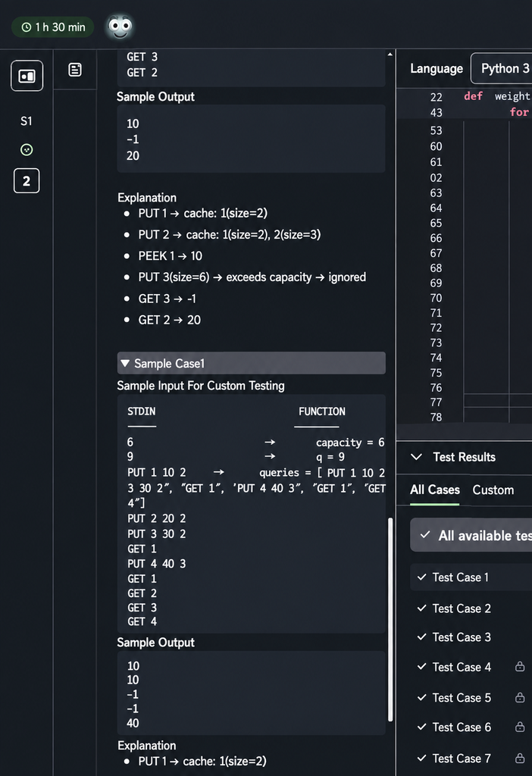Viewport: 532px width, 776px height.
Task: Click the checkmark icon beside Test Case 2
Action: pyautogui.click(x=421, y=609)
